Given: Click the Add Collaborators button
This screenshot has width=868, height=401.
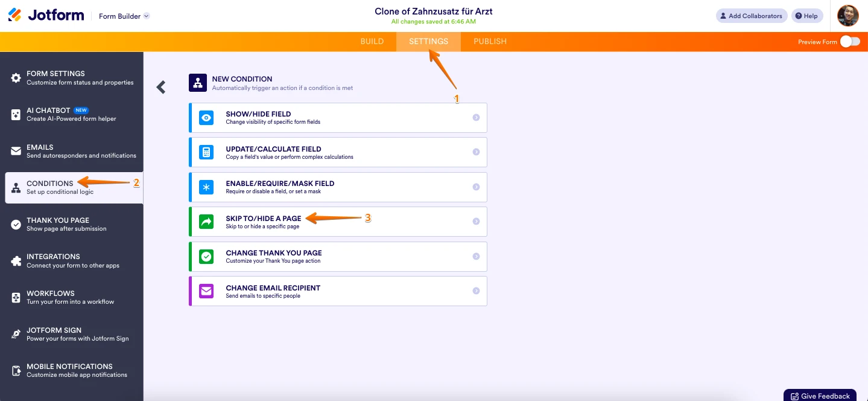Looking at the screenshot, I should 751,16.
